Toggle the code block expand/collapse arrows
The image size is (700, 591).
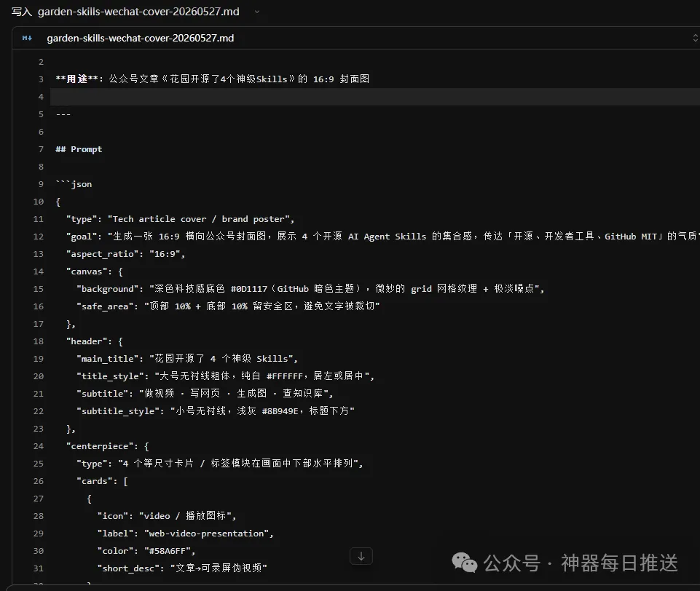pyautogui.click(x=695, y=38)
